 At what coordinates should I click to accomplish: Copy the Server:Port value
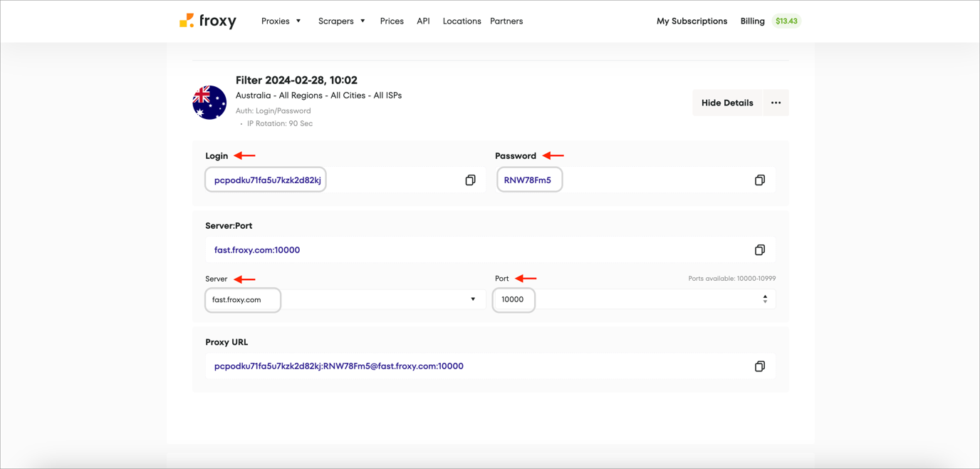[760, 249]
